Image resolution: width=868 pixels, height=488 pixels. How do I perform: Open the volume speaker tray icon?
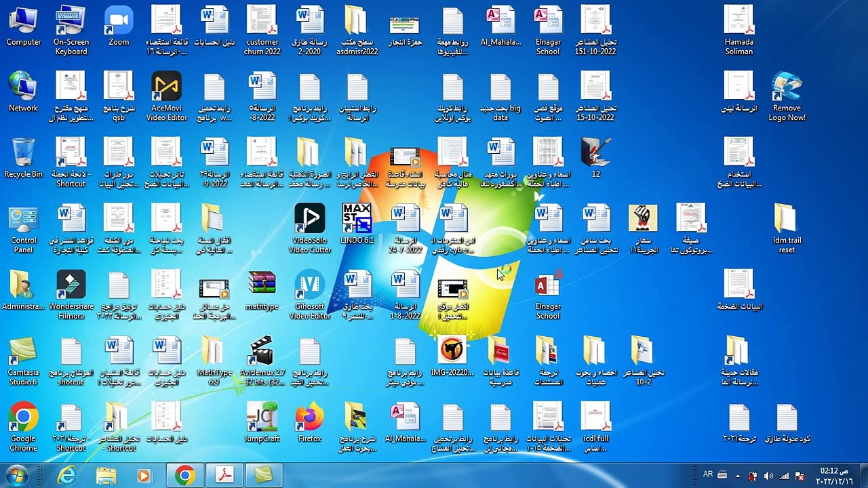coord(768,476)
